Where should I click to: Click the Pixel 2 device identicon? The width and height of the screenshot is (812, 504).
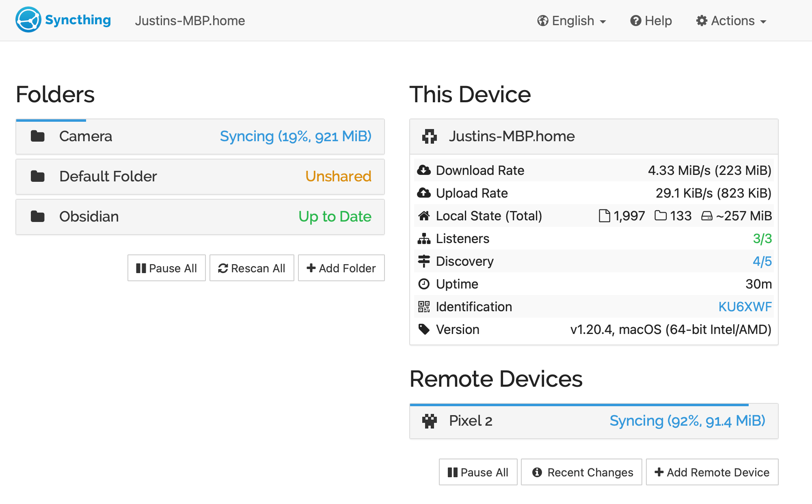[x=430, y=421]
